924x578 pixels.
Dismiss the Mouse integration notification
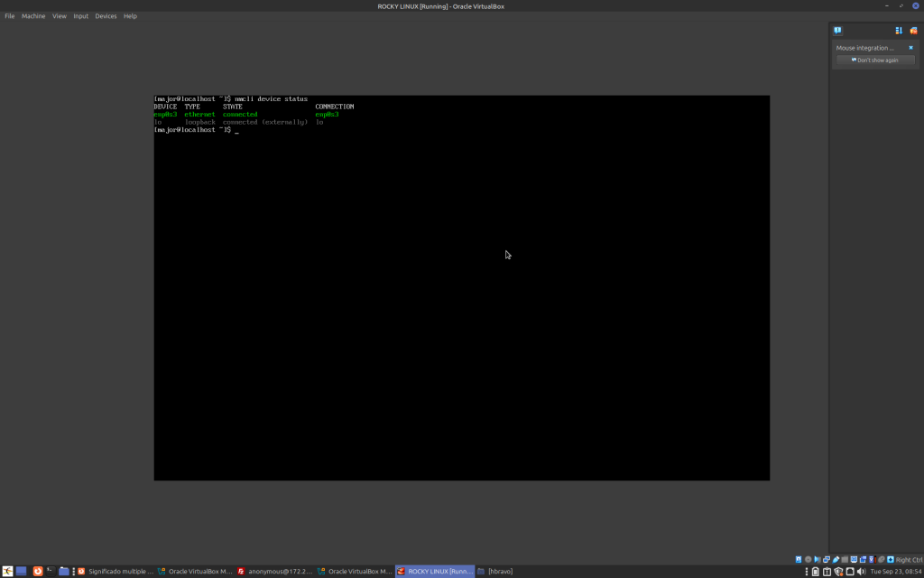[910, 48]
